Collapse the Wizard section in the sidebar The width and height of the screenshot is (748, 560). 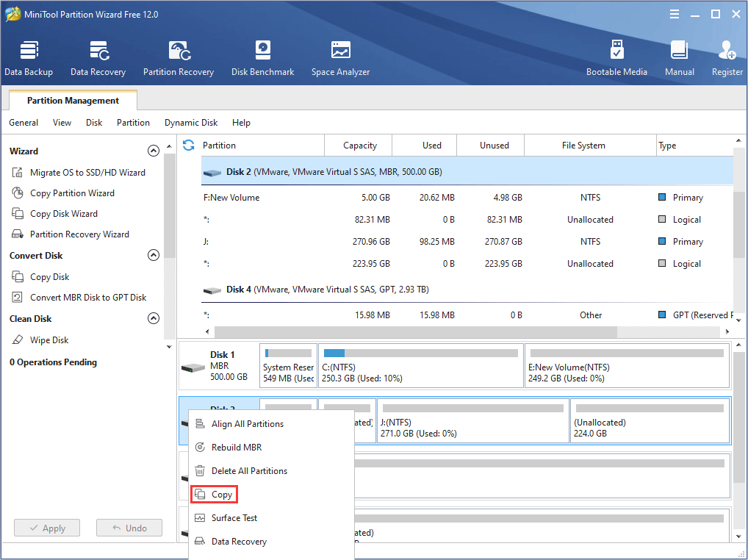coord(154,150)
